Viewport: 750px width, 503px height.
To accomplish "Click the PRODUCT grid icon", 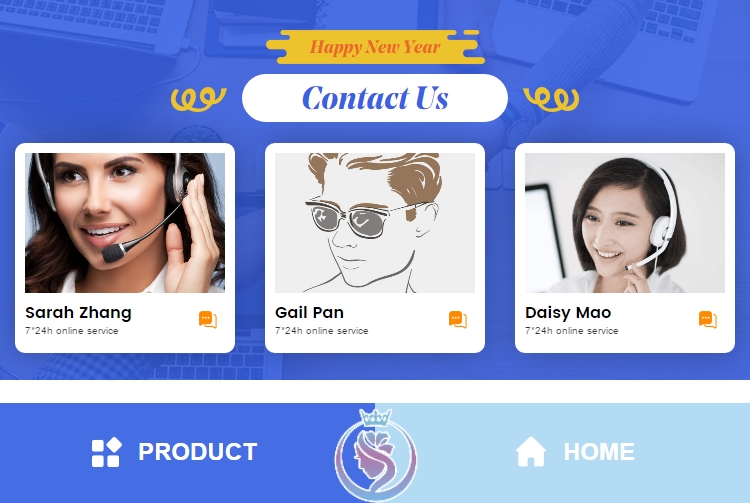I will [x=107, y=452].
